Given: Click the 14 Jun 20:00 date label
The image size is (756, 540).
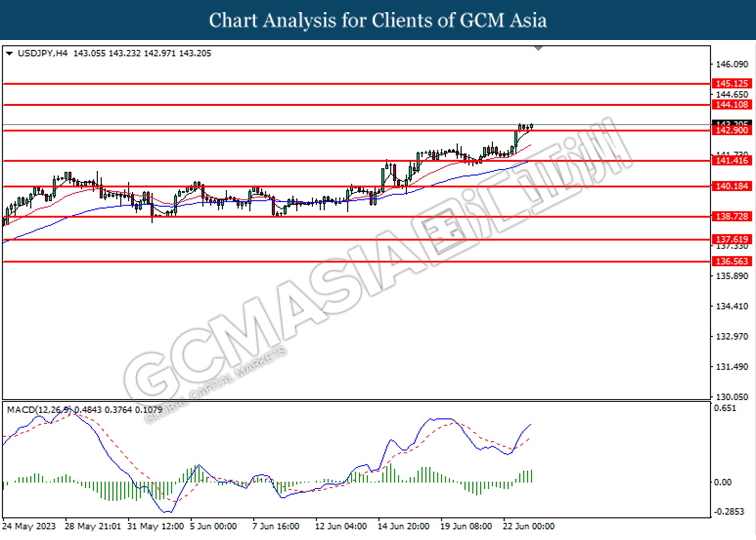Looking at the screenshot, I should click(403, 526).
